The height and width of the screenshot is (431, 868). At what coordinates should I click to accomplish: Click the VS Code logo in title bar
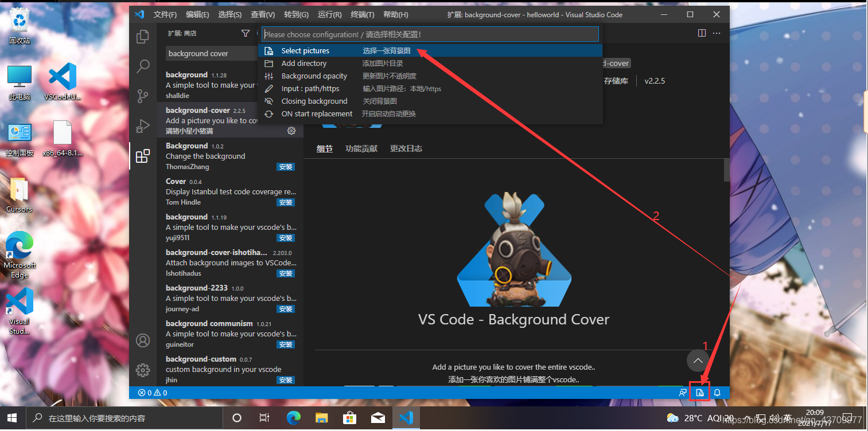(x=139, y=14)
